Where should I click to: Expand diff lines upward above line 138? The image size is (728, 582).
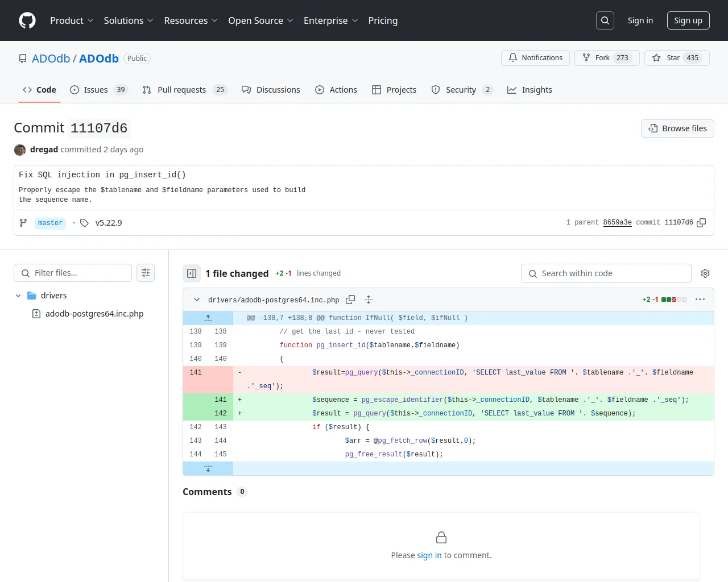(x=208, y=318)
